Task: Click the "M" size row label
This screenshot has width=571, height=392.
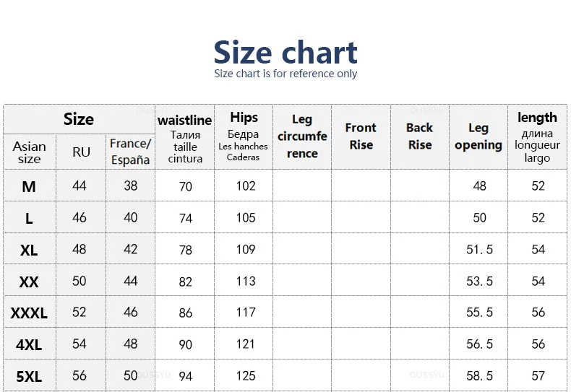Action: point(29,187)
